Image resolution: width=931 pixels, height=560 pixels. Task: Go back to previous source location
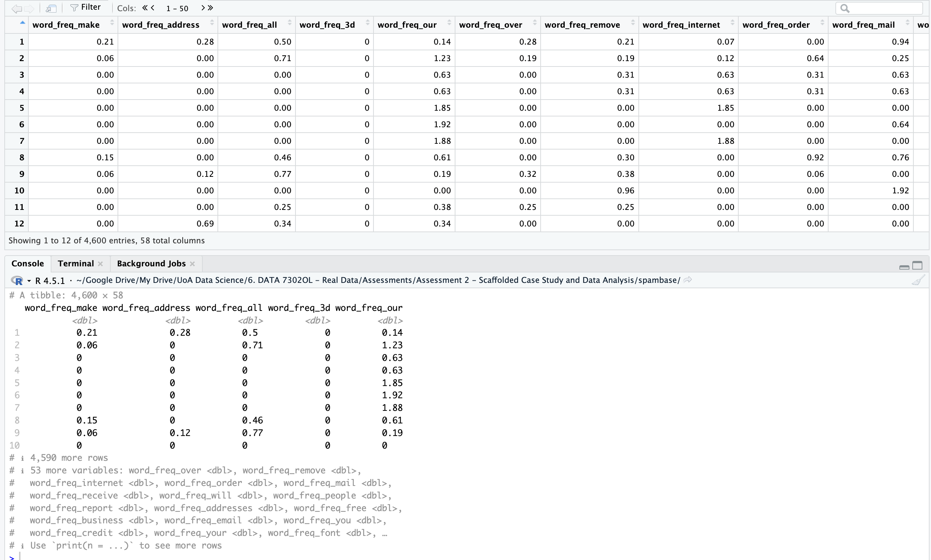coord(16,8)
